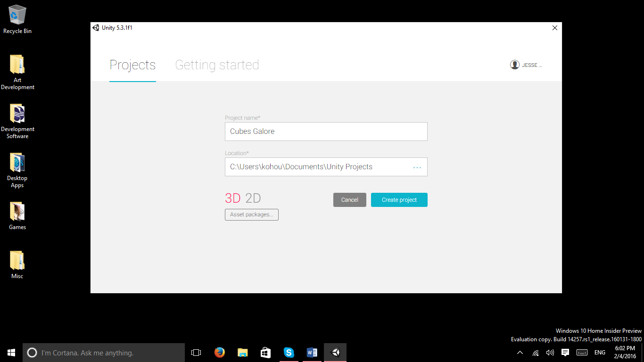
Task: Open the Windows Start menu
Action: point(11,353)
